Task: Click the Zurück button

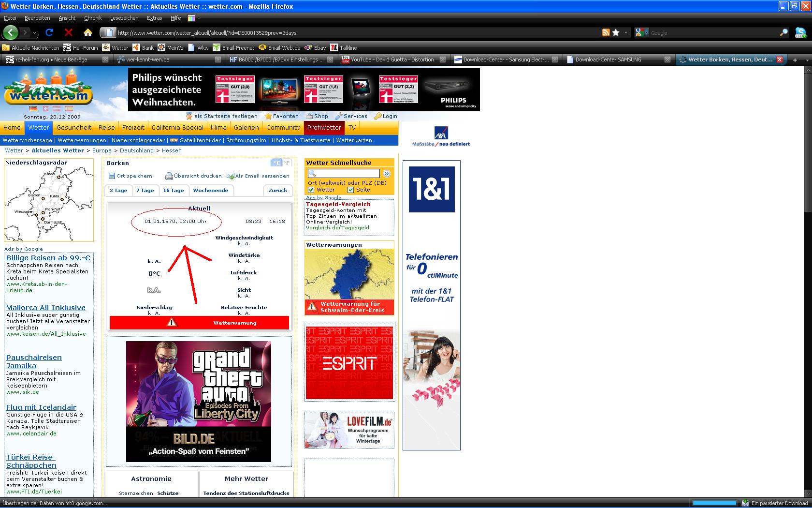Action: coord(278,190)
